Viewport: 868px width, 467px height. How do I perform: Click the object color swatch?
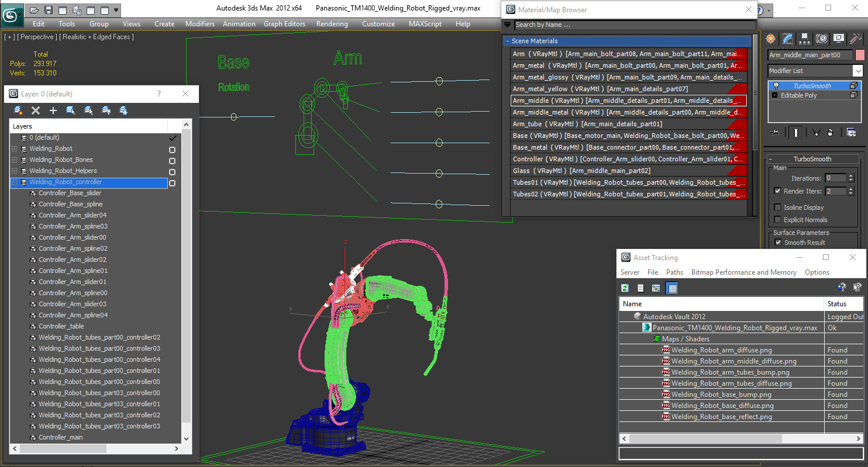(860, 55)
